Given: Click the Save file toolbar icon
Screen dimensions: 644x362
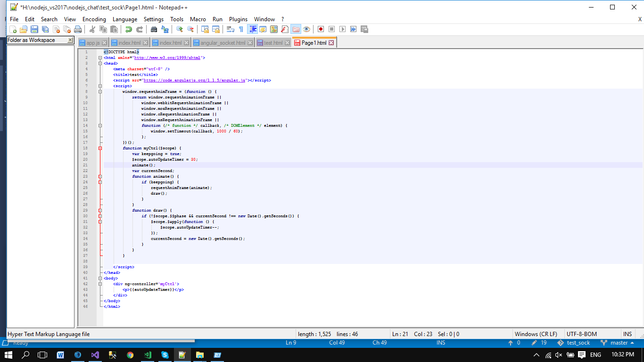Looking at the screenshot, I should click(x=34, y=29).
